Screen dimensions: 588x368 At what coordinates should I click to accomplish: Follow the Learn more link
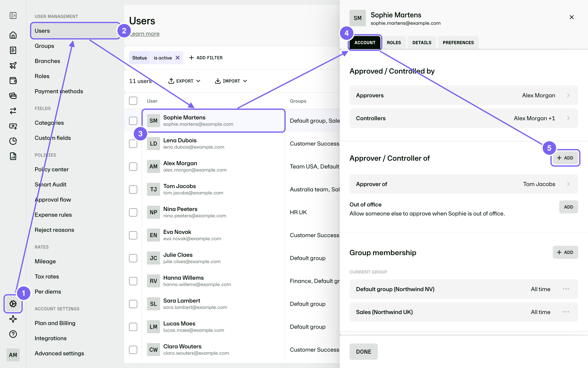coord(144,34)
